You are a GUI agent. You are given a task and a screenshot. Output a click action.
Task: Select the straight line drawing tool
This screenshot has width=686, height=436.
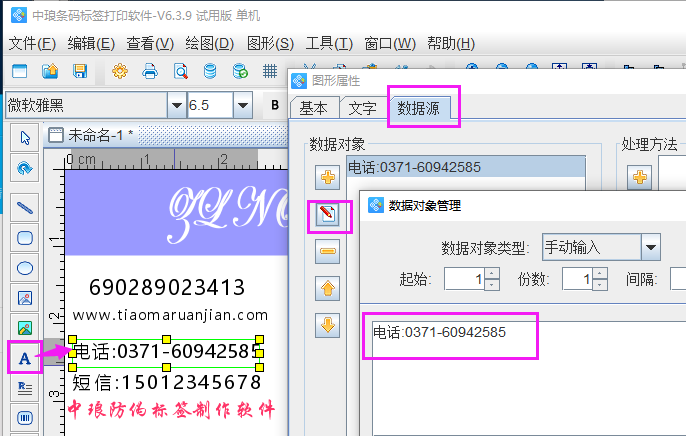(x=26, y=208)
